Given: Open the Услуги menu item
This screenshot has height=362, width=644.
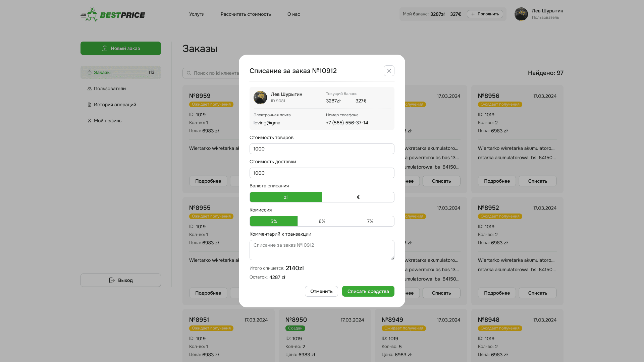Looking at the screenshot, I should click(x=197, y=14).
